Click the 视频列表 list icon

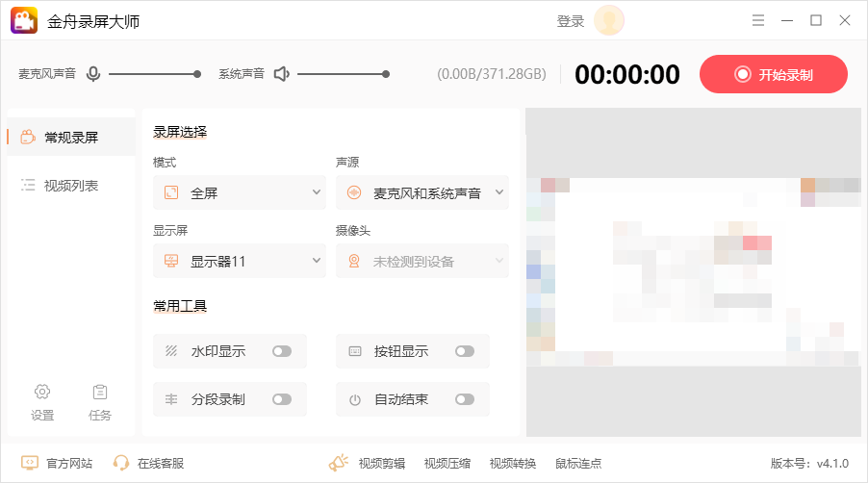click(x=28, y=185)
